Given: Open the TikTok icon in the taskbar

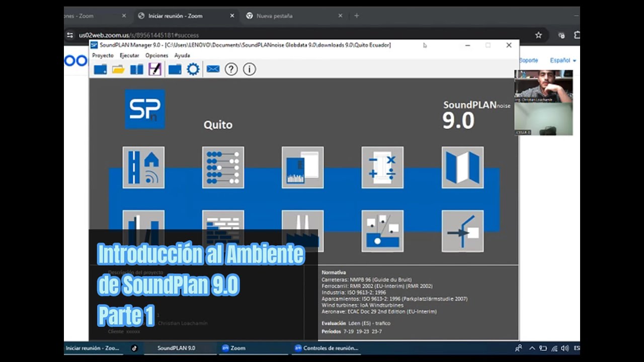Looking at the screenshot, I should point(134,348).
